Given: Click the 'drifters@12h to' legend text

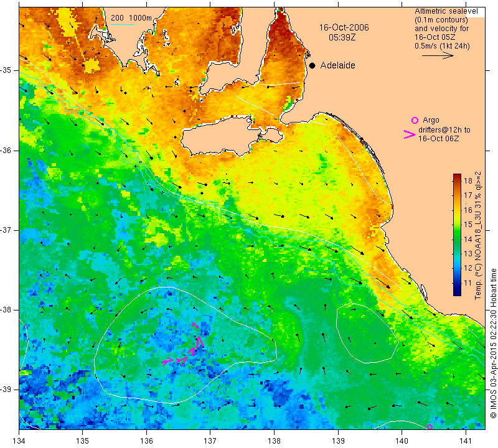Looking at the screenshot, I should pos(444,130).
